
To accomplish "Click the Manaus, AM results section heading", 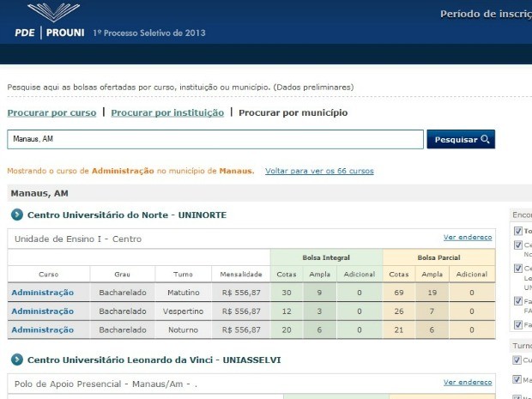I will (39, 193).
